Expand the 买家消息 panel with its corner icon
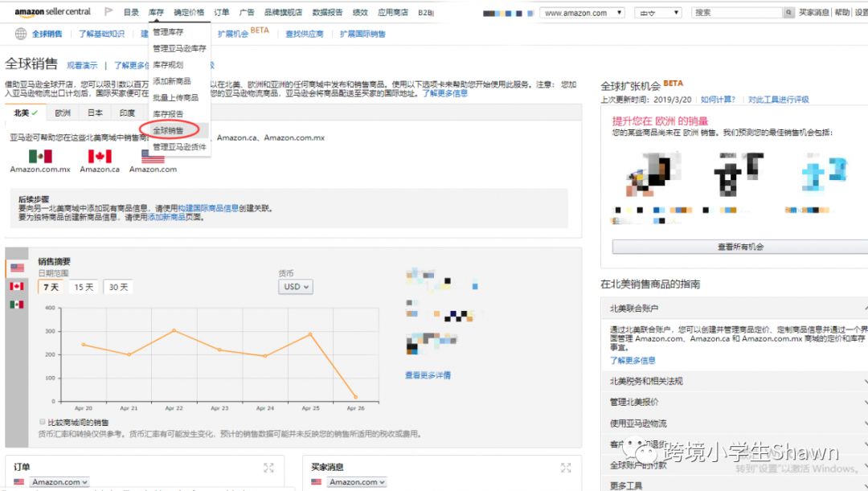 pyautogui.click(x=565, y=468)
